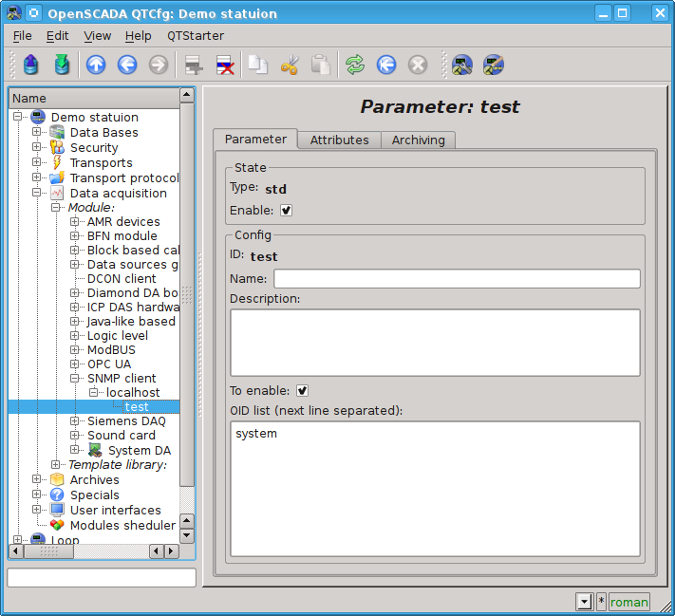Add a new item via toolbar icon

tap(194, 65)
